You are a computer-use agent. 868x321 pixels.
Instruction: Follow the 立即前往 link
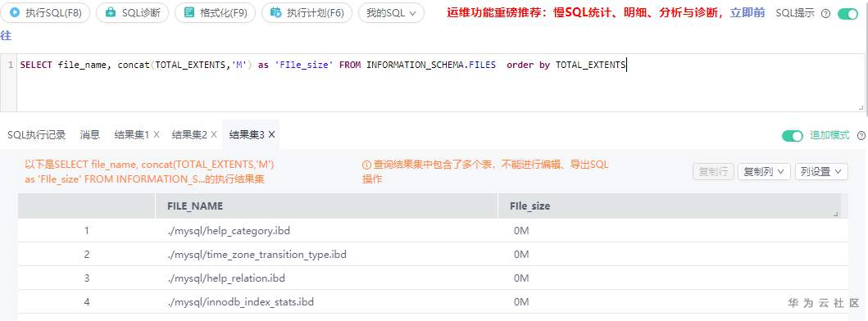tap(748, 13)
